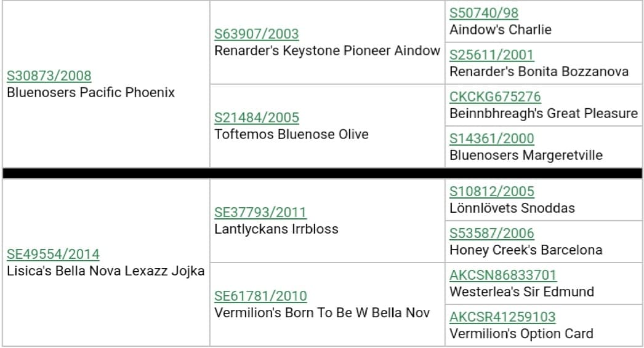Image resolution: width=644 pixels, height=348 pixels.
Task: Click the black divider between sire and dam
Action: point(322,173)
